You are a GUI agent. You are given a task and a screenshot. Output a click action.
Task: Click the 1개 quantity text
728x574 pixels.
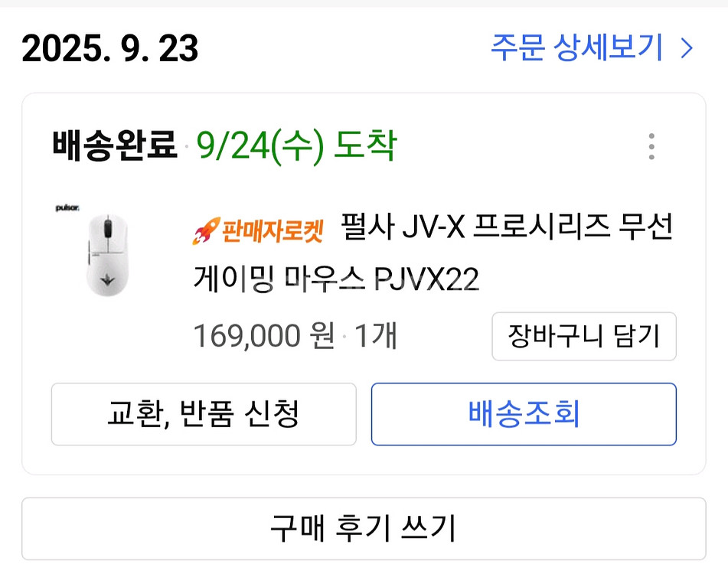click(x=376, y=336)
